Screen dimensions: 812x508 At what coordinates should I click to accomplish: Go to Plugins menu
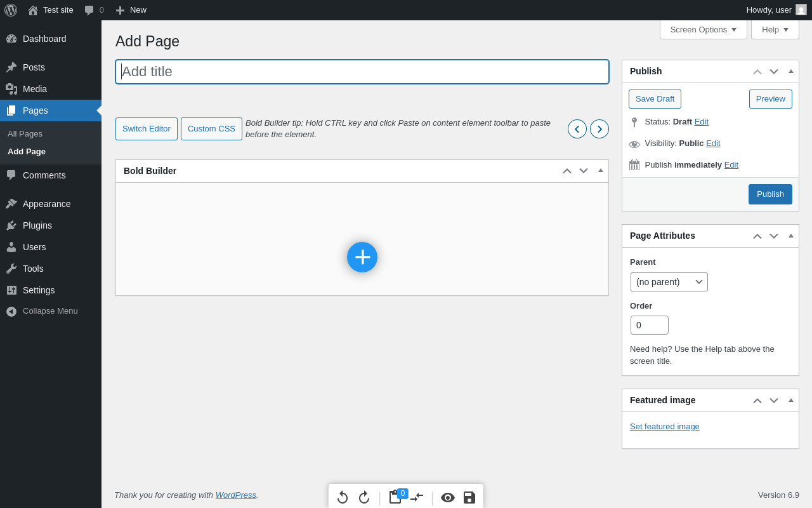37,225
